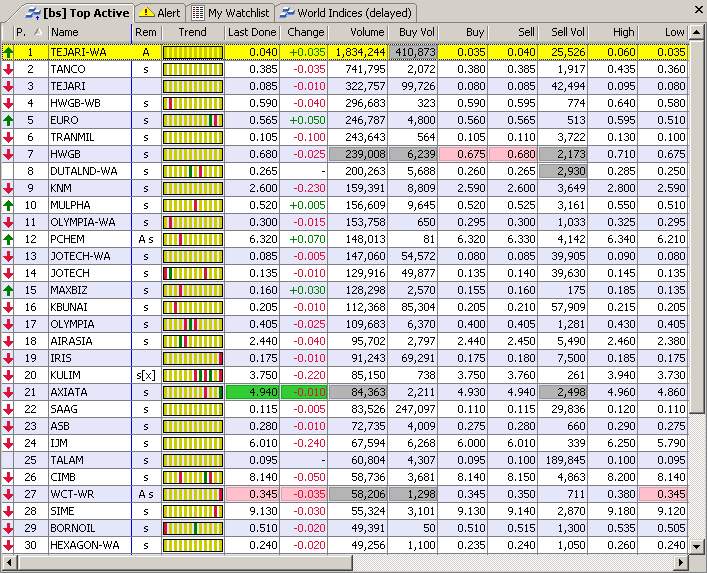Click the vertical scrollbar down arrow
The image size is (707, 573).
[697, 546]
